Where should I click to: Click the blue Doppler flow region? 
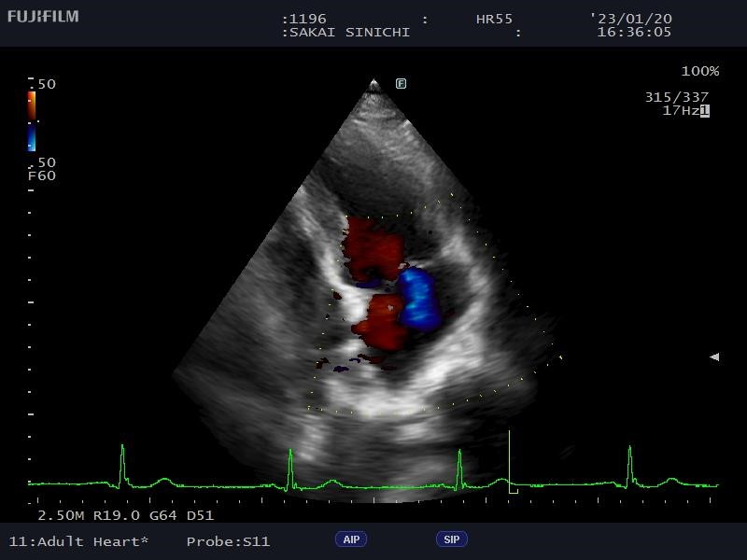click(417, 299)
